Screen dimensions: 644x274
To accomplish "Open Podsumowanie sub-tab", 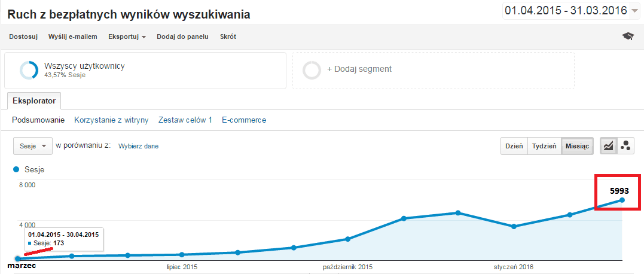I will [x=39, y=120].
